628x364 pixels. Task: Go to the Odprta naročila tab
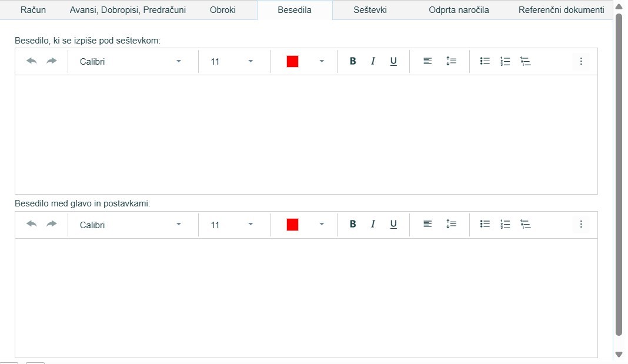click(459, 10)
